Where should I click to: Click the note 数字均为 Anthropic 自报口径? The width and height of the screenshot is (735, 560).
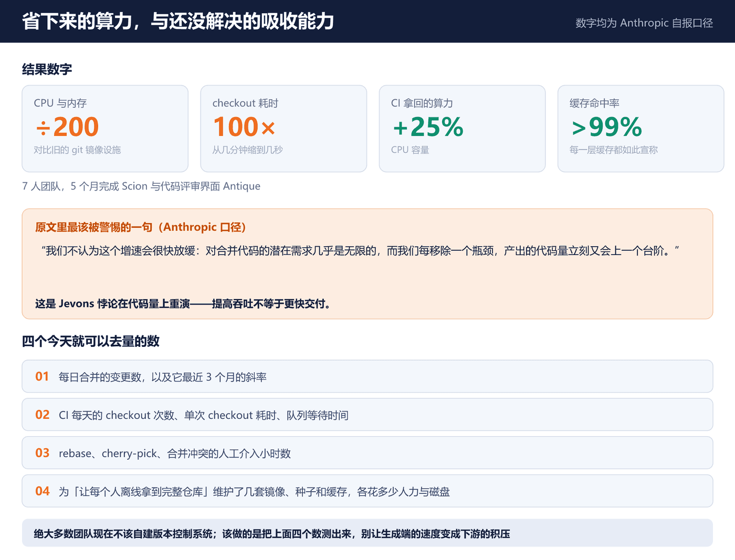[x=644, y=23]
